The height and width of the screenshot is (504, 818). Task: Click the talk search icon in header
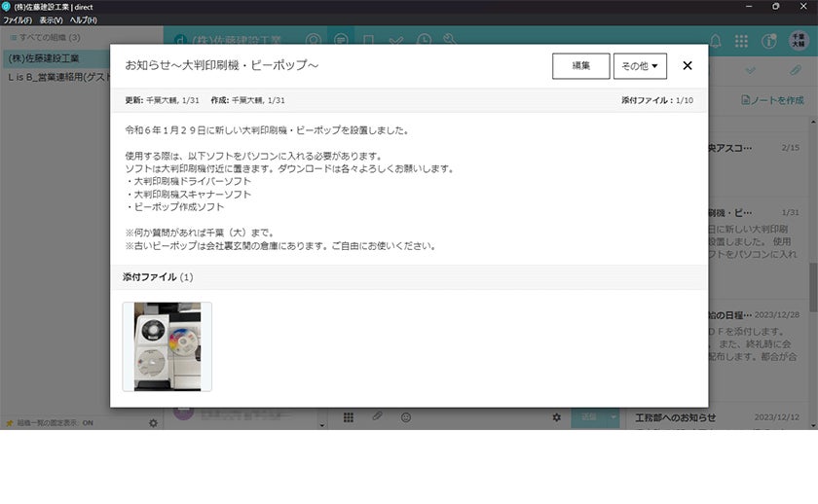pos(313,40)
